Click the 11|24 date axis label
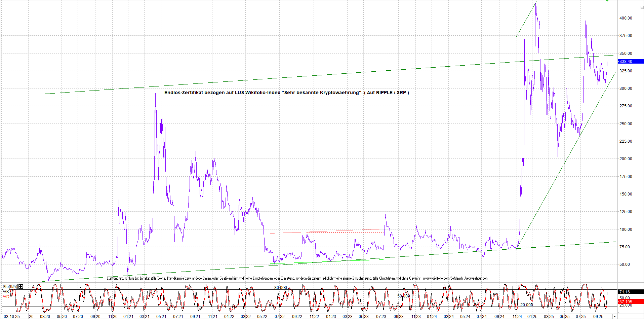 coord(517,317)
